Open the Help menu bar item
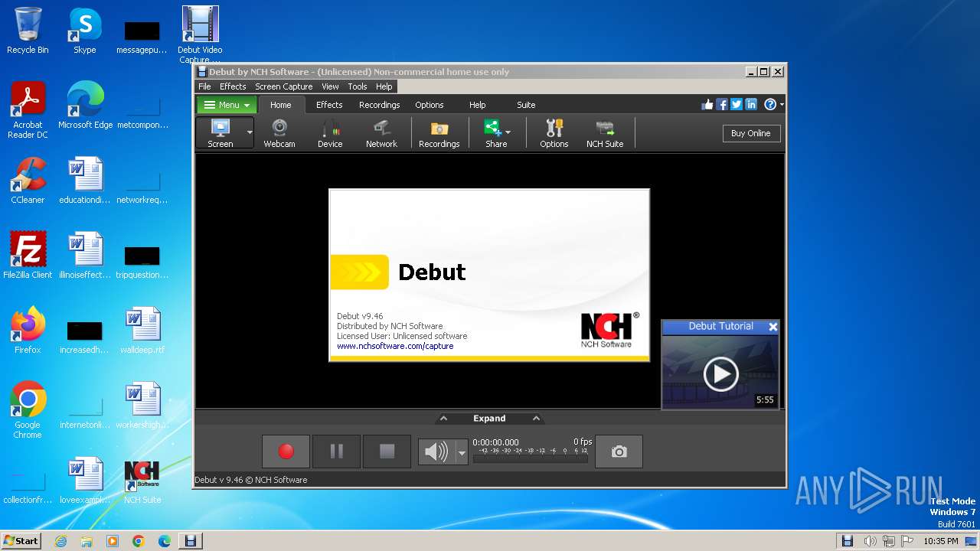This screenshot has width=980, height=551. pos(384,86)
